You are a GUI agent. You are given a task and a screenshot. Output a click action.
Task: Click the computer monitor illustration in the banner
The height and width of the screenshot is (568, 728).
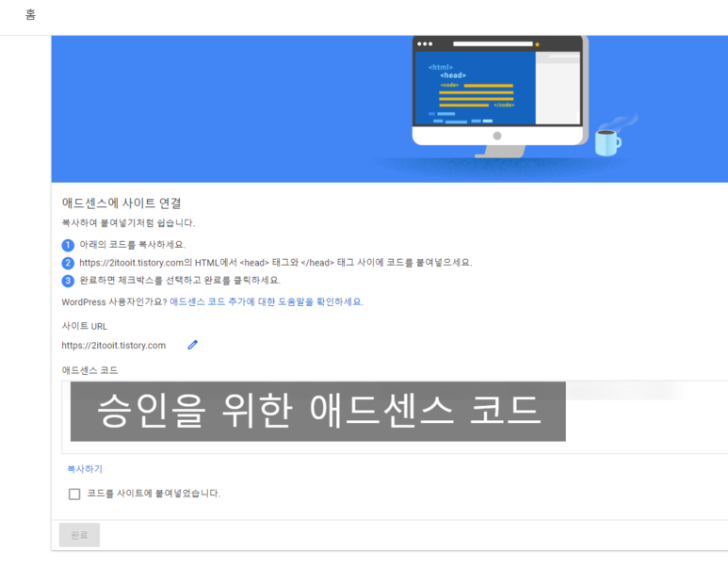499,96
